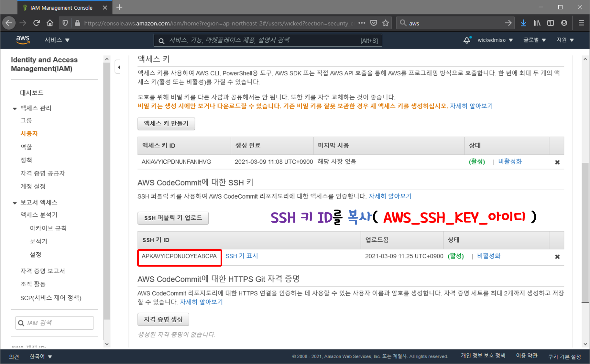Click the Pocket save icon
590x364 pixels.
pos(374,23)
